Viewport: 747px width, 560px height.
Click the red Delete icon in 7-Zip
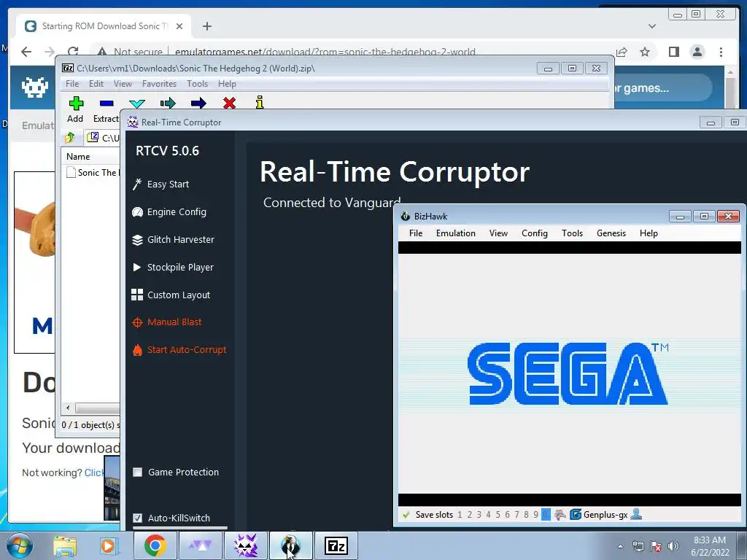[x=229, y=104]
